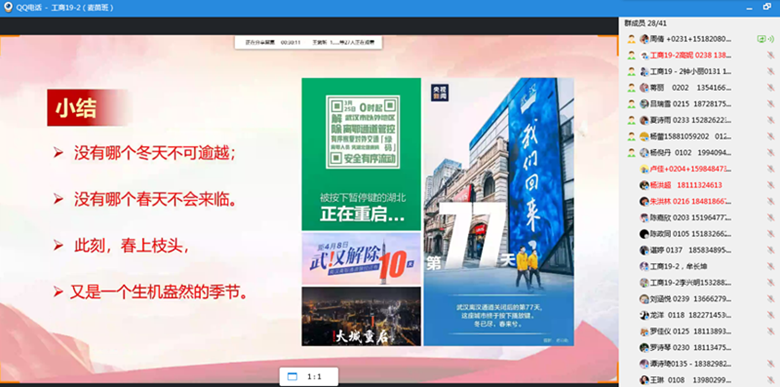The height and width of the screenshot is (387, 780).
Task: Click the muted mic icon for member 0239
Action: coord(771,298)
